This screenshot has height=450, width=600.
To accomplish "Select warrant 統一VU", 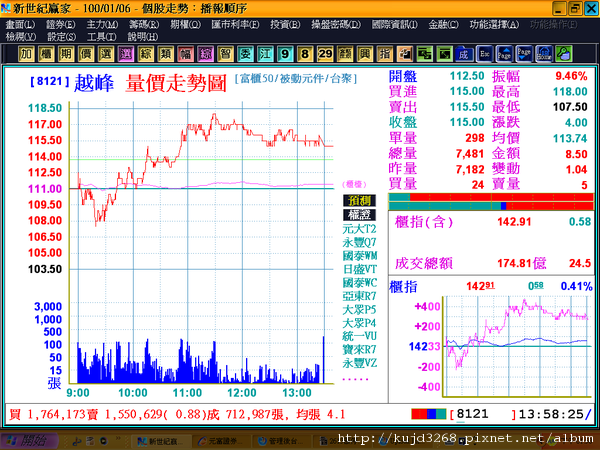I will [x=359, y=336].
